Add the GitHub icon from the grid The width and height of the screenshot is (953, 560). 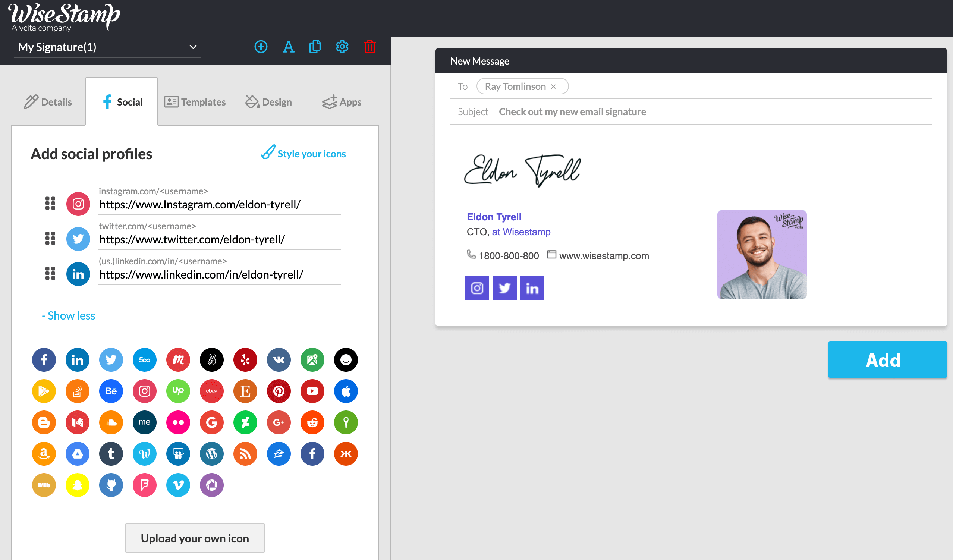[111, 485]
